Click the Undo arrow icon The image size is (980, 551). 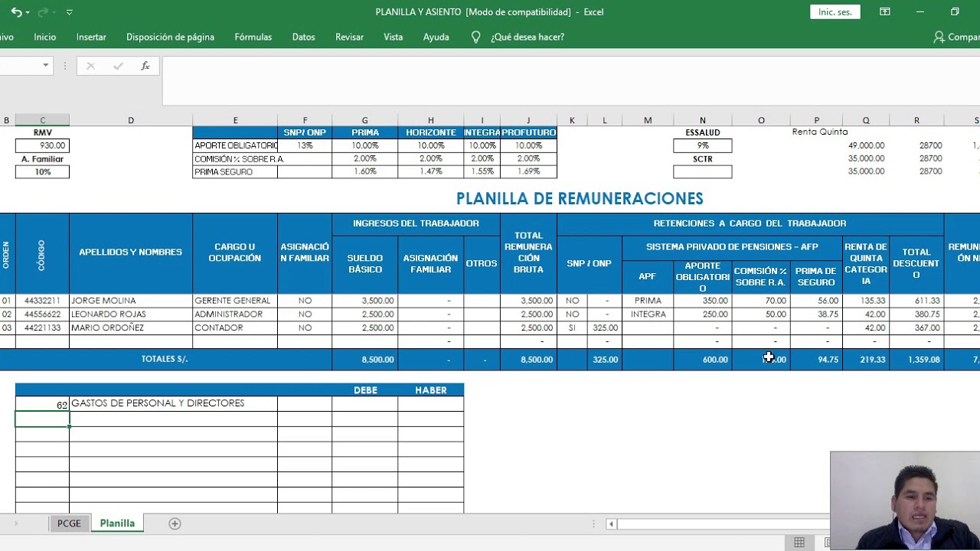coord(15,12)
